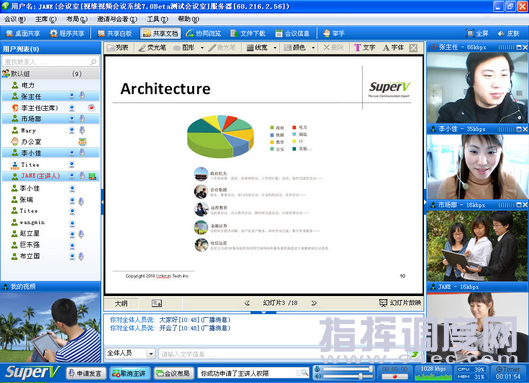This screenshot has width=529, height=383.
Task: Open the 会议 menu
Action: tap(15, 19)
